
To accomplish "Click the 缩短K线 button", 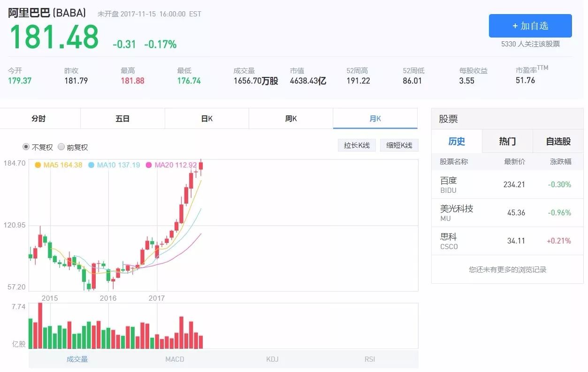I will point(399,145).
